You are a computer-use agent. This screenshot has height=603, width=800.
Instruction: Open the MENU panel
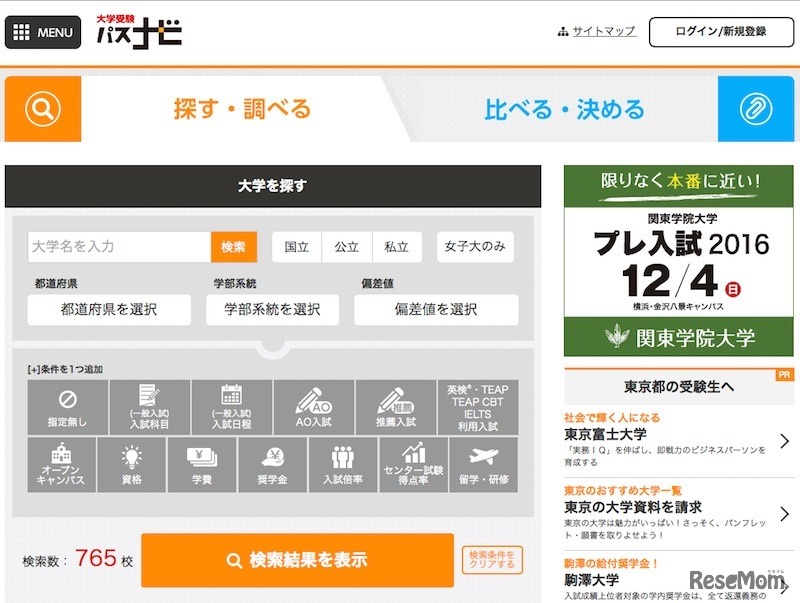43,30
